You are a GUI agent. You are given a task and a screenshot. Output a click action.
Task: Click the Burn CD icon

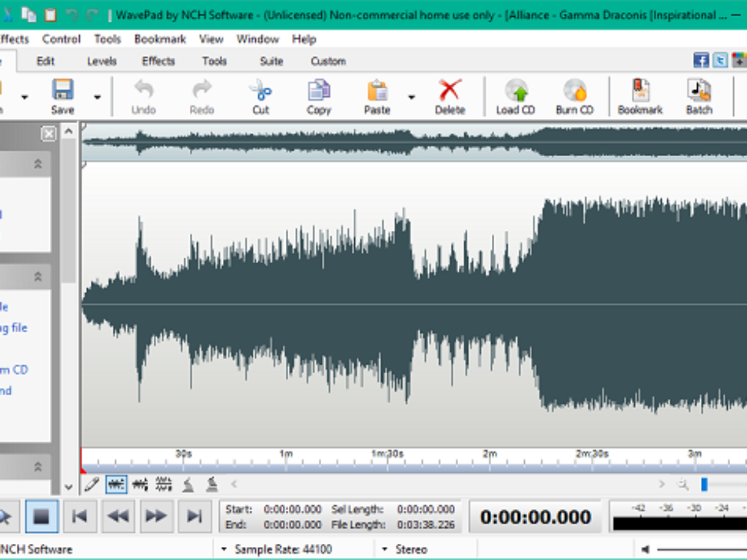tap(574, 91)
